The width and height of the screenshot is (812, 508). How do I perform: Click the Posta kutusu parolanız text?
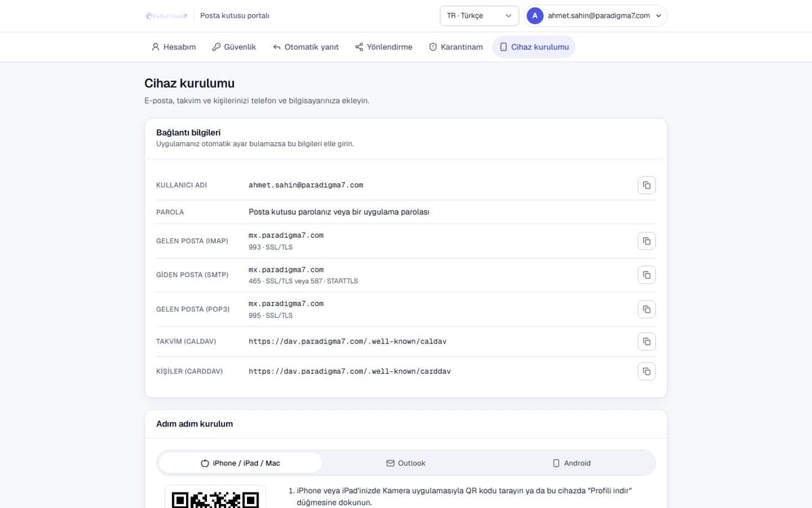[339, 212]
